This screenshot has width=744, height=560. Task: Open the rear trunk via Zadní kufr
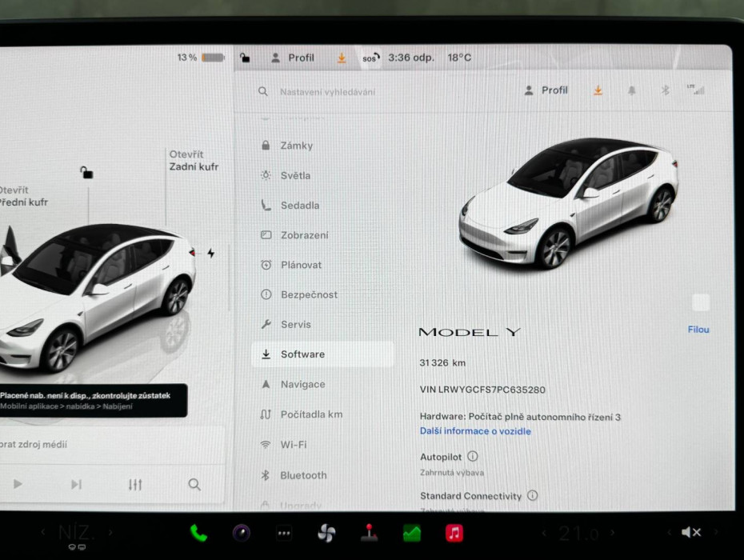[x=194, y=161]
